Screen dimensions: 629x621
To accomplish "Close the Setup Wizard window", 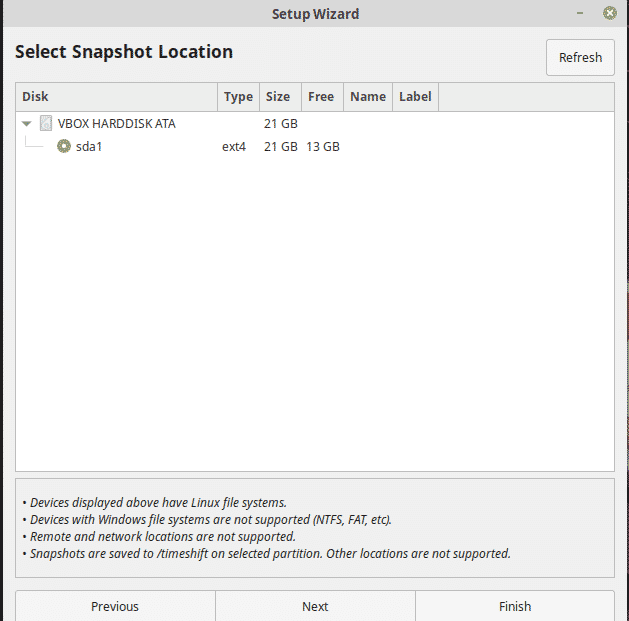I will click(x=609, y=14).
